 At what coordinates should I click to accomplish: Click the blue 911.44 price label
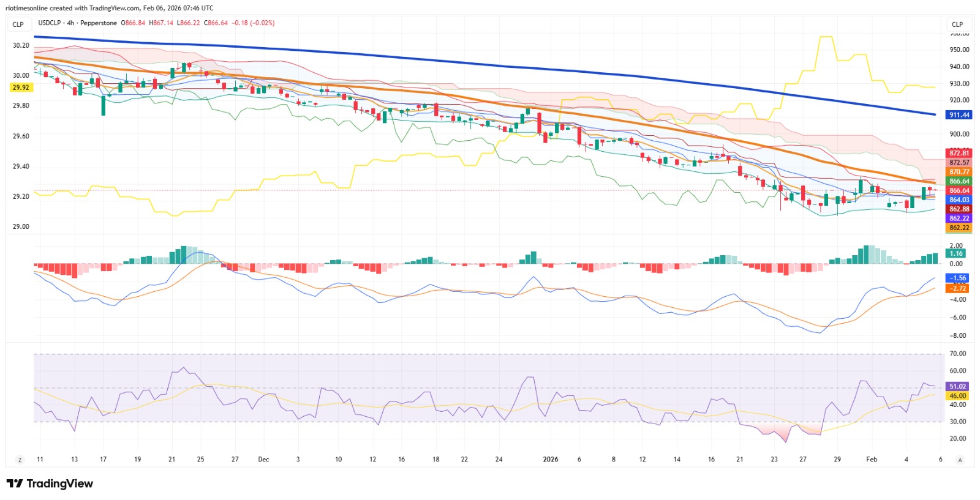click(959, 115)
